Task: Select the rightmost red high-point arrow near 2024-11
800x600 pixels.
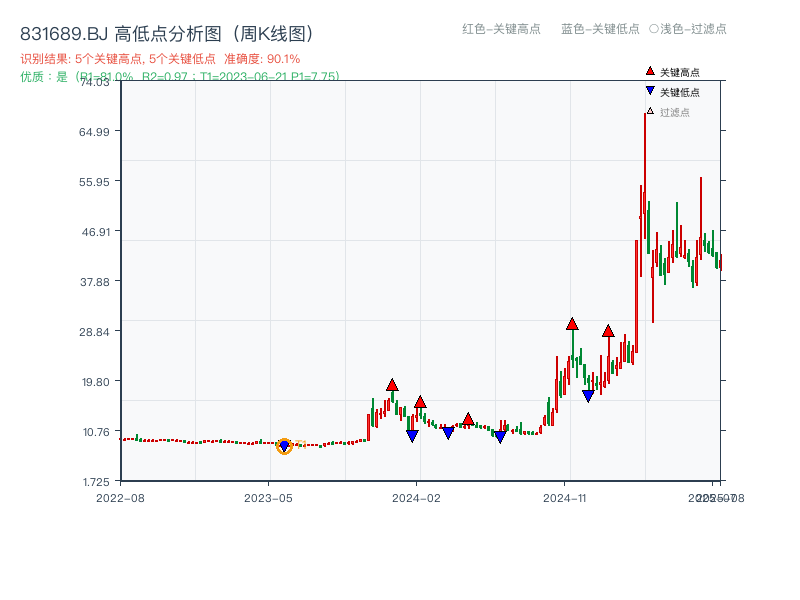Action: pyautogui.click(x=609, y=330)
